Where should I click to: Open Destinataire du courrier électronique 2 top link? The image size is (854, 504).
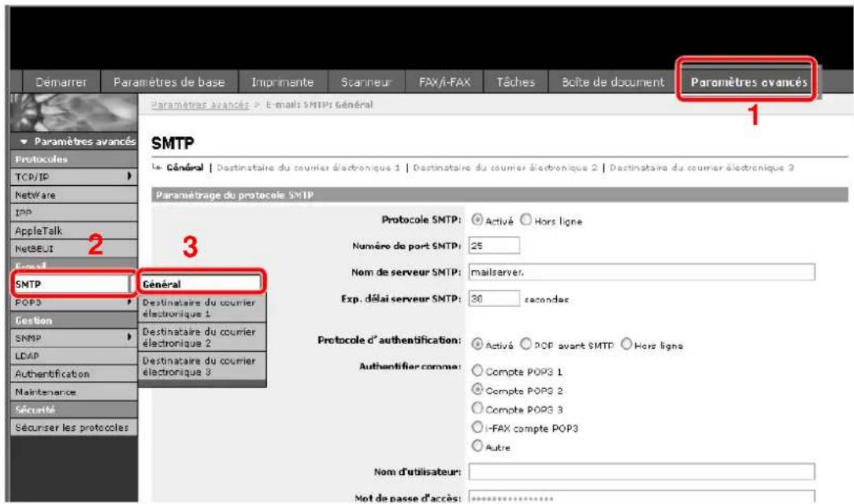[x=505, y=168]
